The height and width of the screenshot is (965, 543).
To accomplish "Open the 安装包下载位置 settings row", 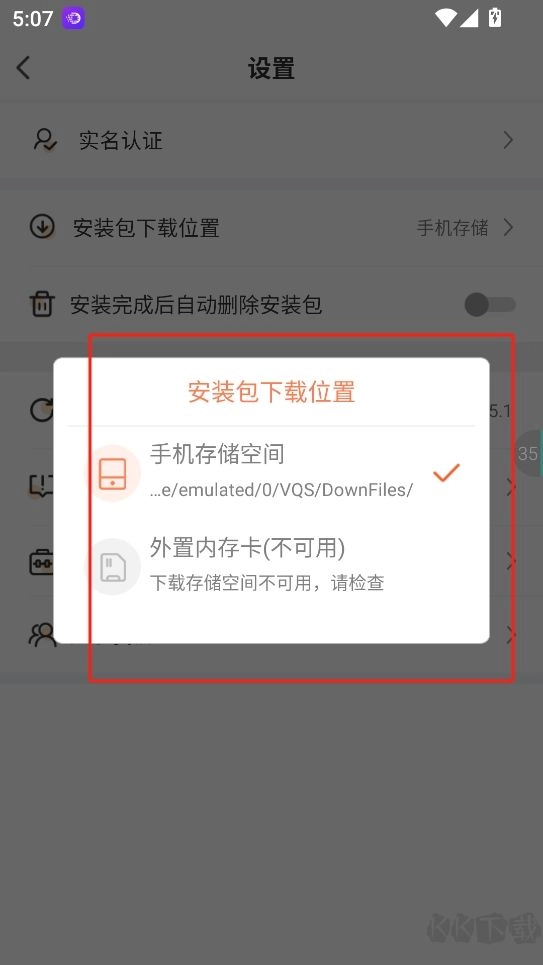I will pyautogui.click(x=272, y=228).
